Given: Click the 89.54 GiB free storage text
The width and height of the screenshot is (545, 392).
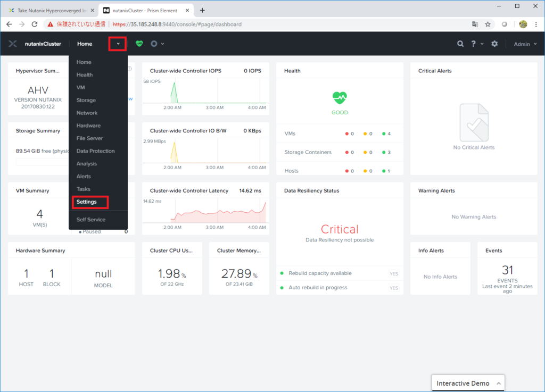Looking at the screenshot, I should pyautogui.click(x=42, y=151).
